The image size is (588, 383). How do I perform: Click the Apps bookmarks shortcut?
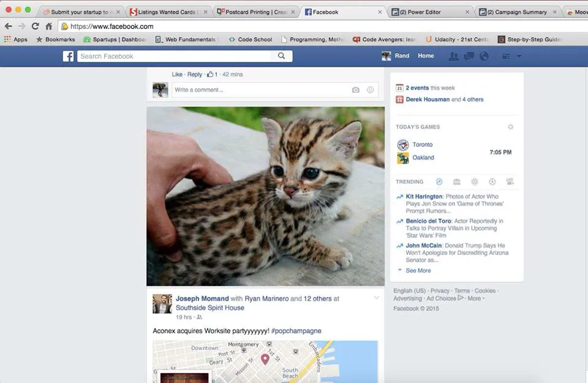(15, 39)
